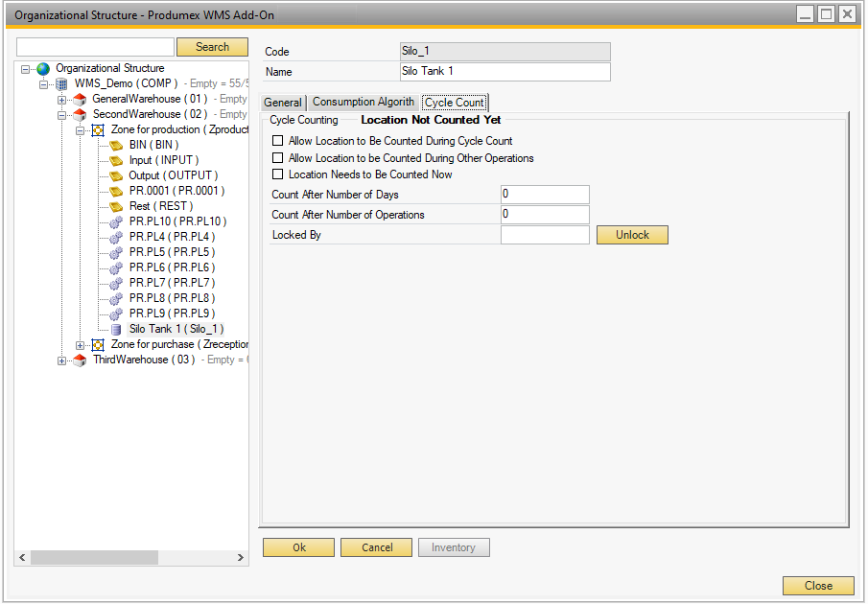Open the Consumption Algorith tab
868x604 pixels.
(364, 103)
